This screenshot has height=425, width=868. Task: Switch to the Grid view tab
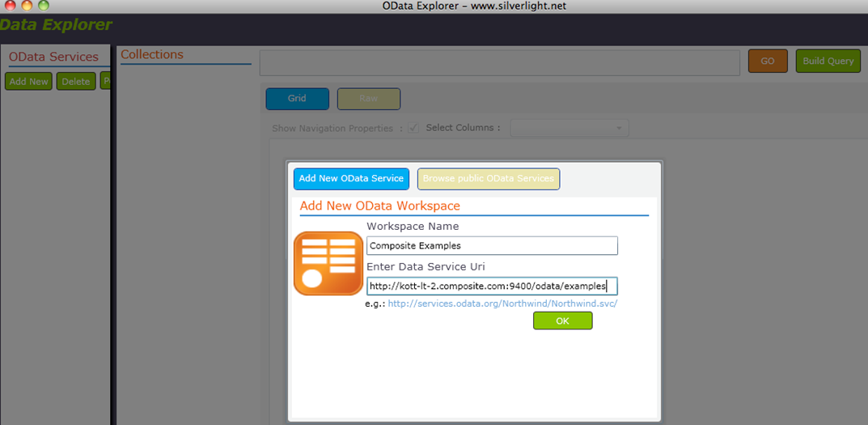click(297, 99)
